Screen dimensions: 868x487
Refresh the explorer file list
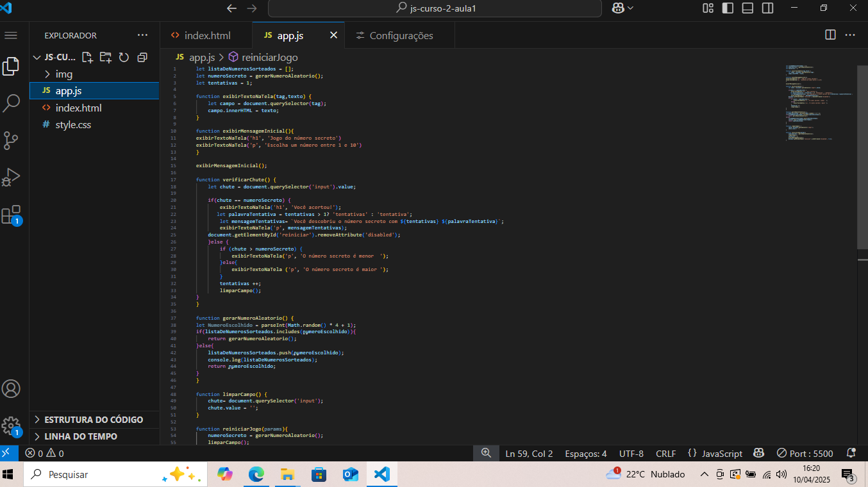pyautogui.click(x=124, y=57)
